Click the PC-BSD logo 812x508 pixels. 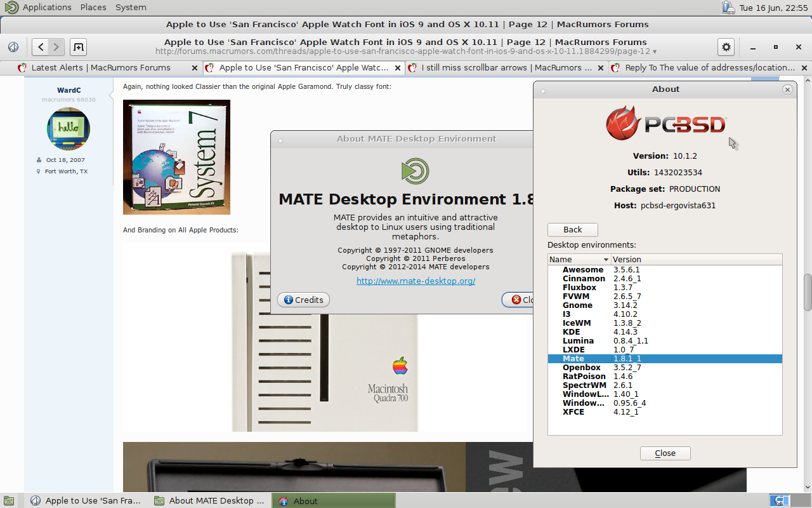(665, 123)
